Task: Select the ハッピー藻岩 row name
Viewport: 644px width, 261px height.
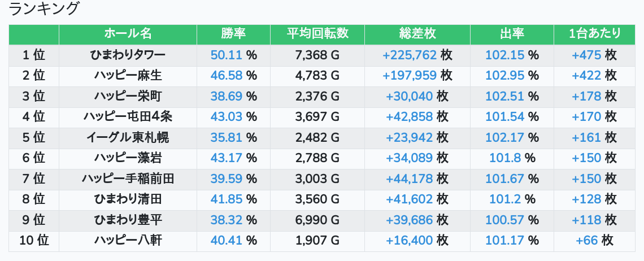Action: coord(128,158)
